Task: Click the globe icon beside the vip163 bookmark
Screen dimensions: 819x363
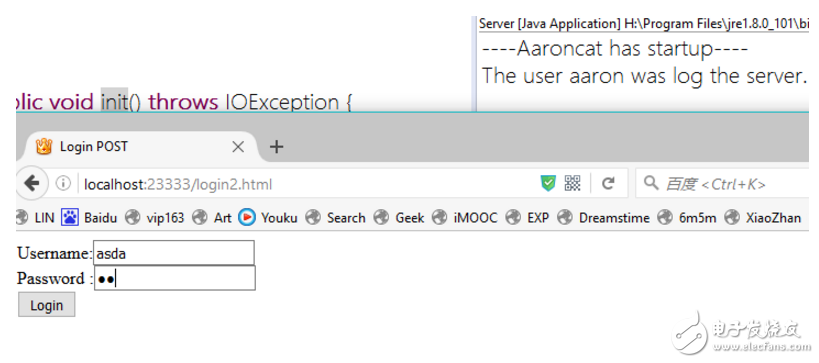Action: pyautogui.click(x=133, y=217)
